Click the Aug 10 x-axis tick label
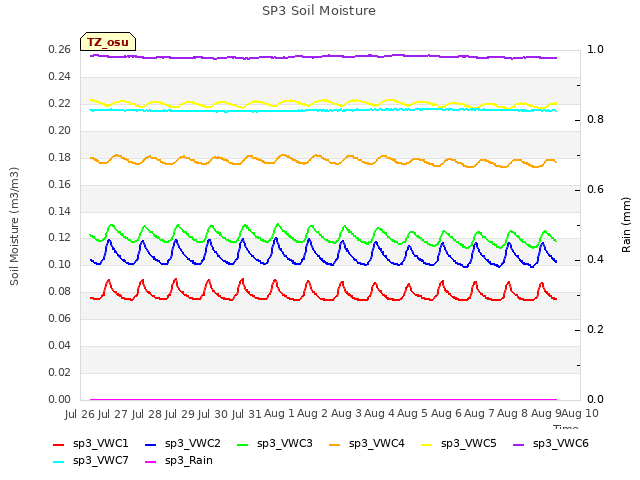 click(x=580, y=414)
